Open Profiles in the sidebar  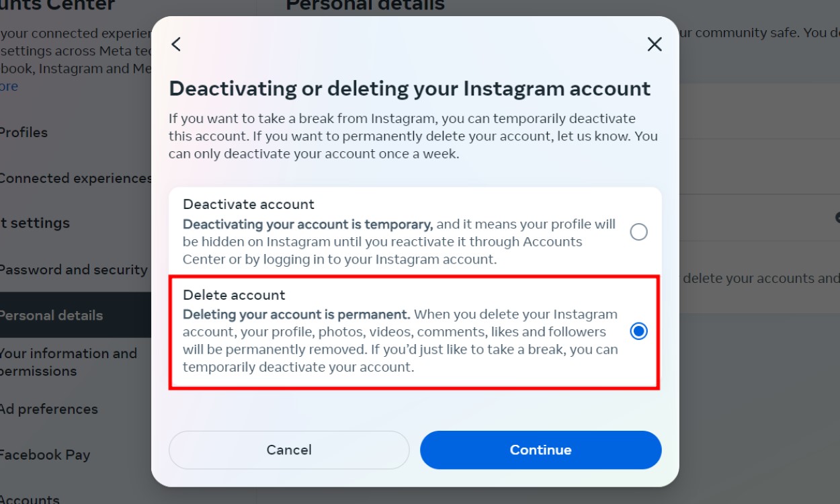(x=24, y=132)
